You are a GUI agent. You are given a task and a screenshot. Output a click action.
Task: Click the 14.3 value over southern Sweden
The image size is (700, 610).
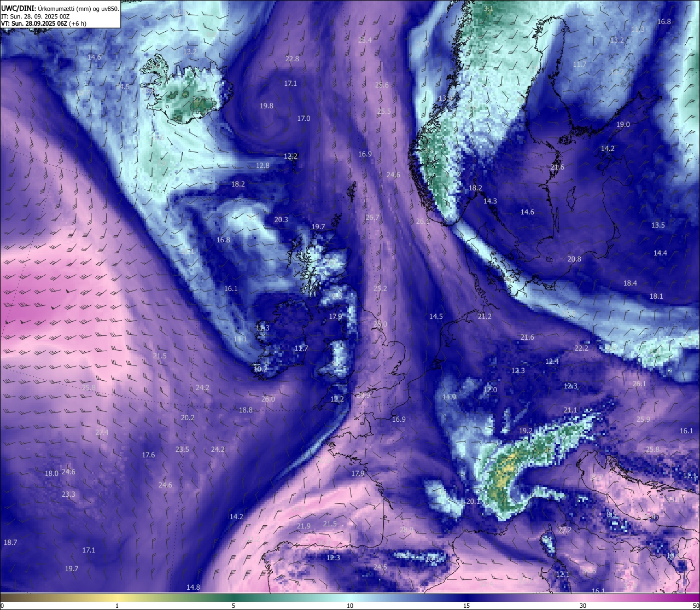tap(490, 201)
